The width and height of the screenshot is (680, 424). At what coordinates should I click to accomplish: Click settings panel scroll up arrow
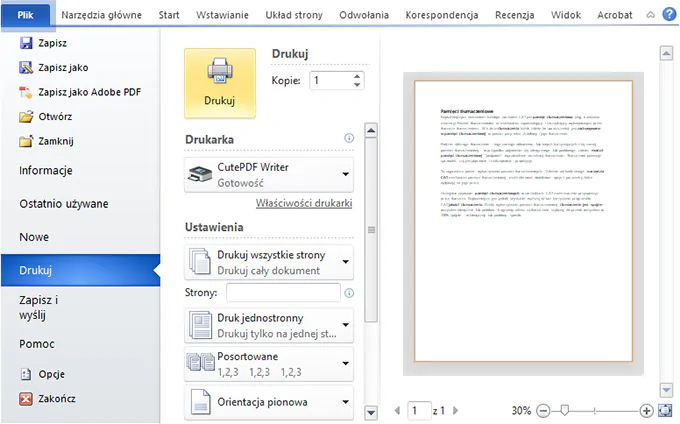click(x=371, y=130)
